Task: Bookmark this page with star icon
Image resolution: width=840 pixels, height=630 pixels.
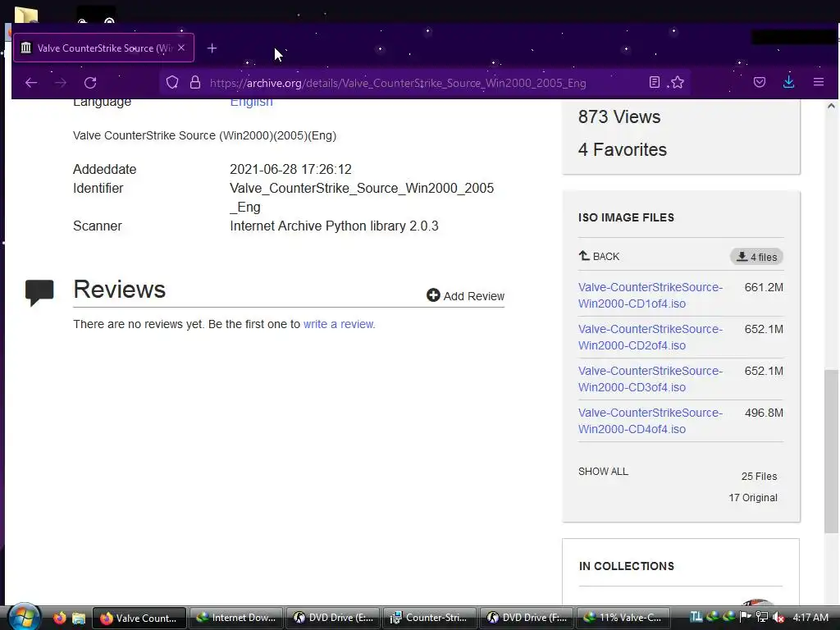Action: pos(678,83)
